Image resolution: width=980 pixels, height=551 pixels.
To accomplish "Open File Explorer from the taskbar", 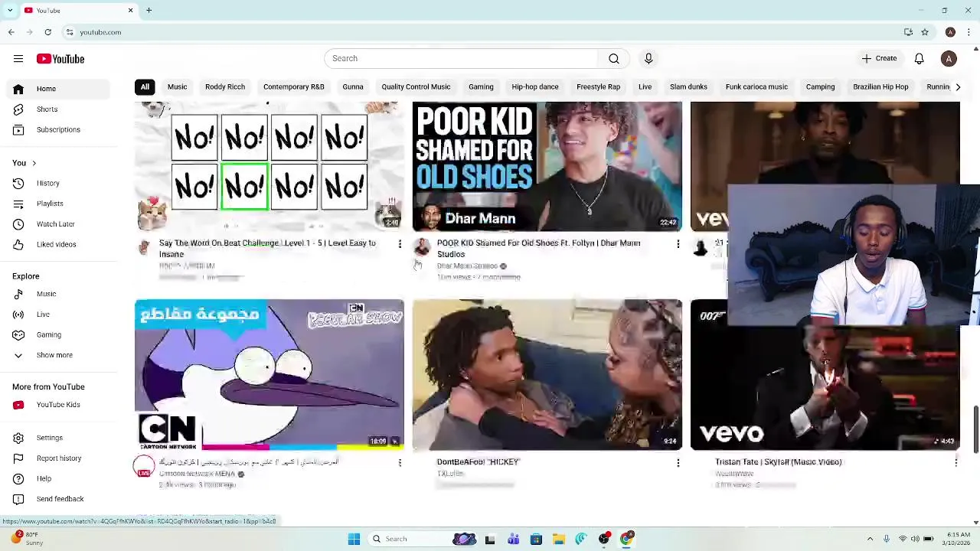I will tap(559, 539).
